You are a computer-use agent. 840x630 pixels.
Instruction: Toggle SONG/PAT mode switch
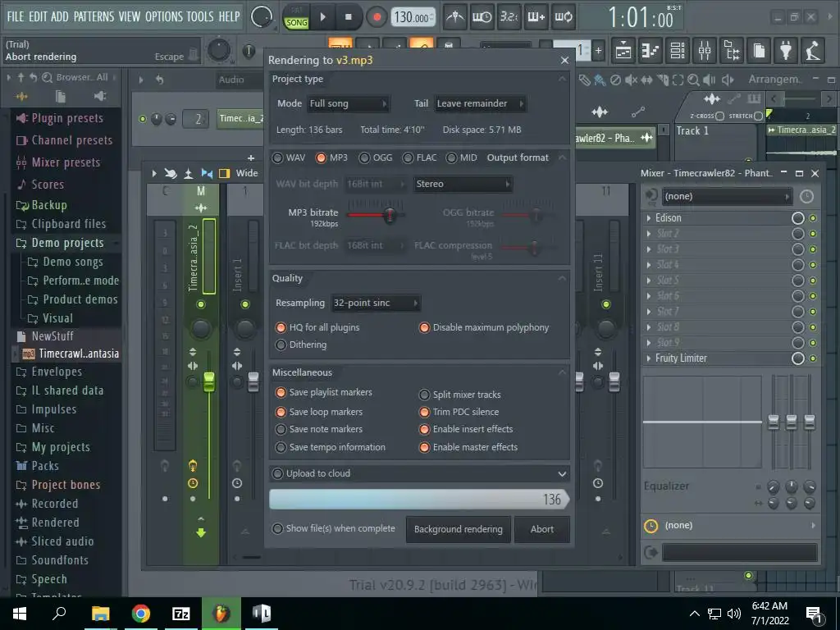coord(296,18)
